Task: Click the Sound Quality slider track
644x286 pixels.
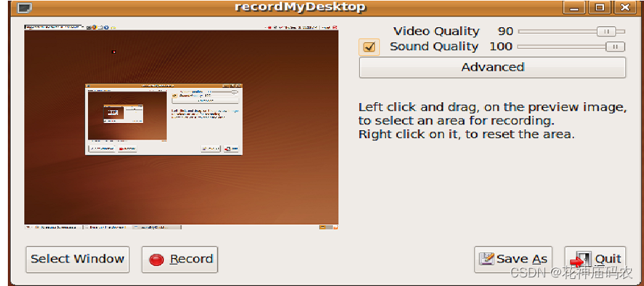Action: point(571,47)
